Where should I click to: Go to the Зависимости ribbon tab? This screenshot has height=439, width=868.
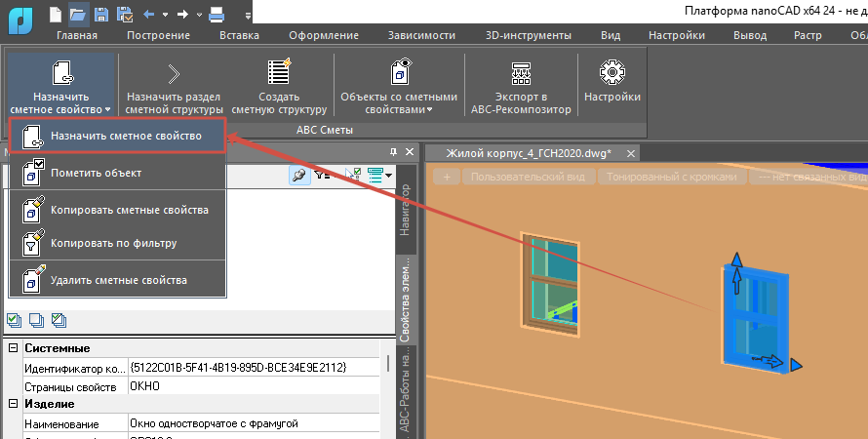(x=422, y=35)
